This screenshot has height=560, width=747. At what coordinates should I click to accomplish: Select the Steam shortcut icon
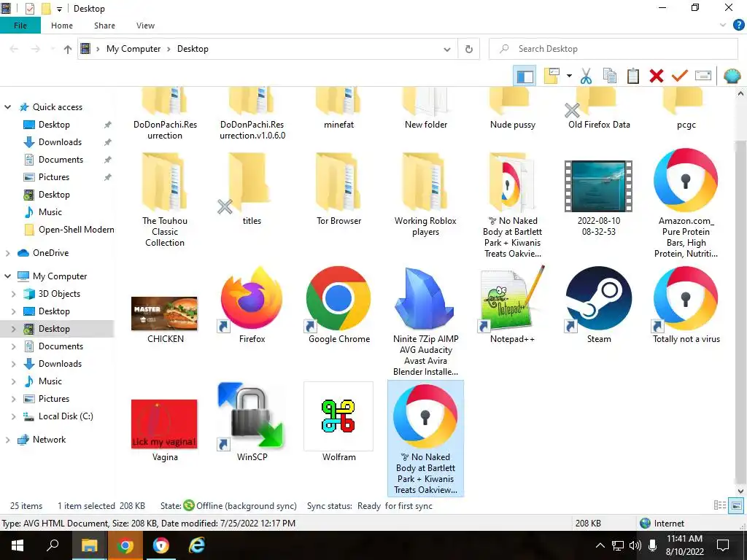pyautogui.click(x=599, y=299)
